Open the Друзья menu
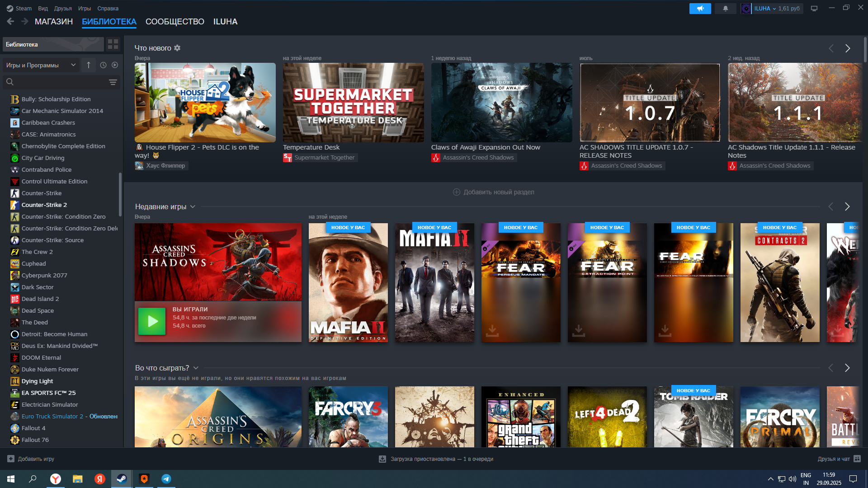The image size is (868, 488). tap(63, 9)
